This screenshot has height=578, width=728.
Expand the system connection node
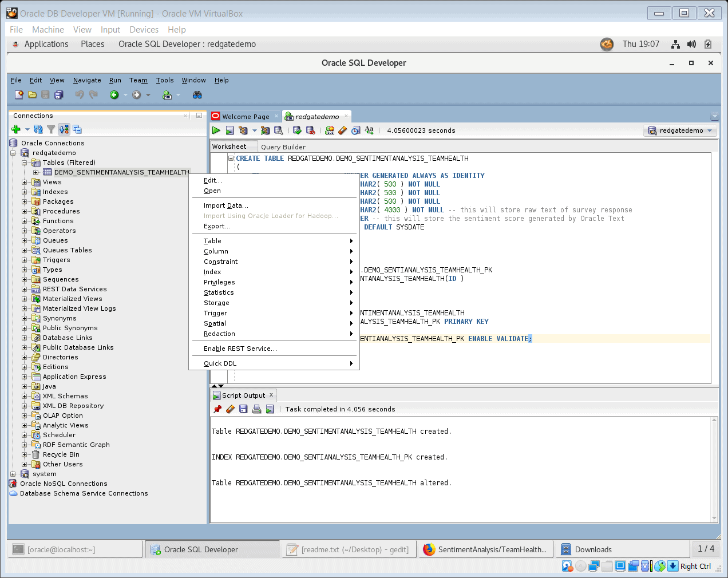click(13, 474)
